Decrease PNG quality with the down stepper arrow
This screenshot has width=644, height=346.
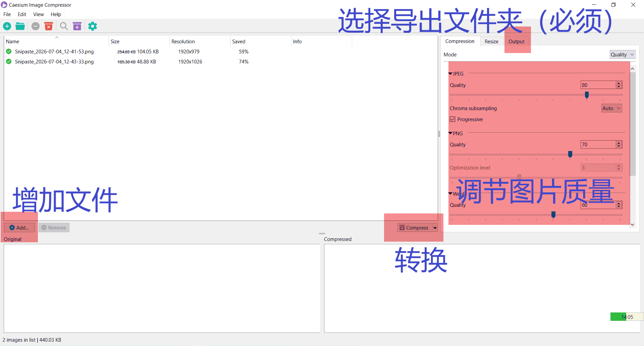[x=619, y=146]
